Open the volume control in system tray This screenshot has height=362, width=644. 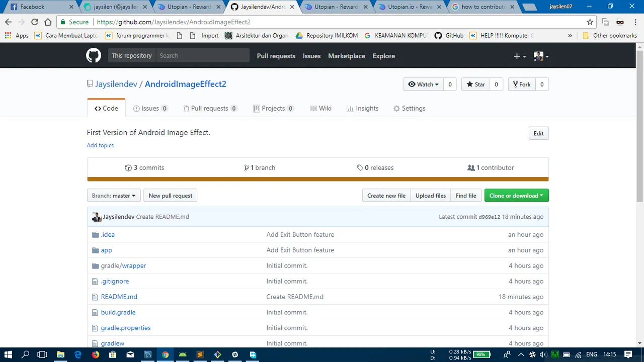(x=543, y=354)
